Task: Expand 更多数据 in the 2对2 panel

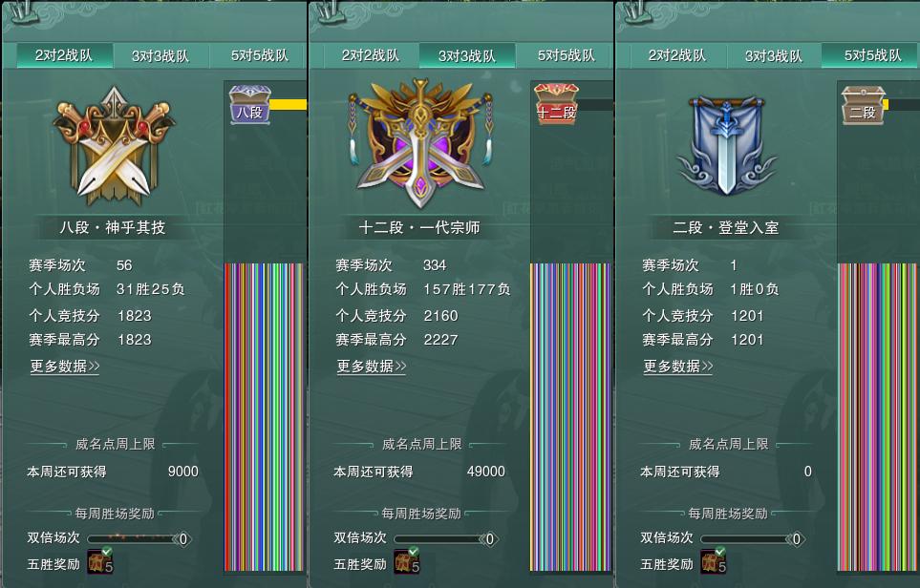Action: (x=65, y=367)
